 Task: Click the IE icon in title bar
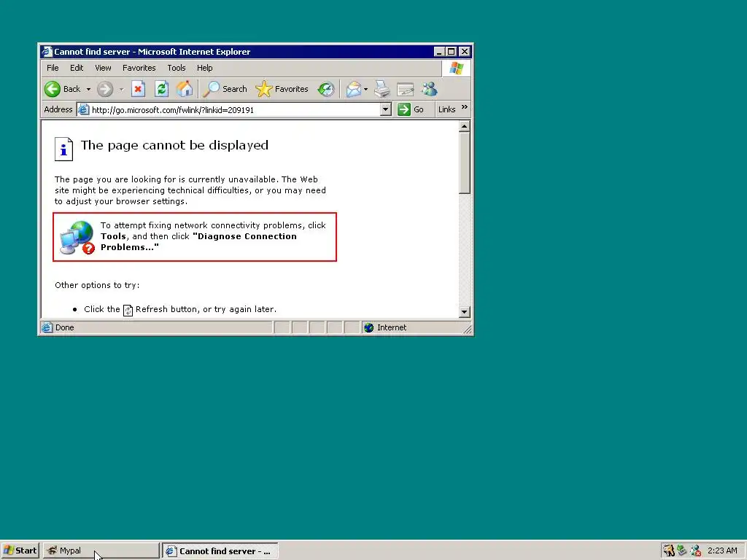pyautogui.click(x=47, y=52)
